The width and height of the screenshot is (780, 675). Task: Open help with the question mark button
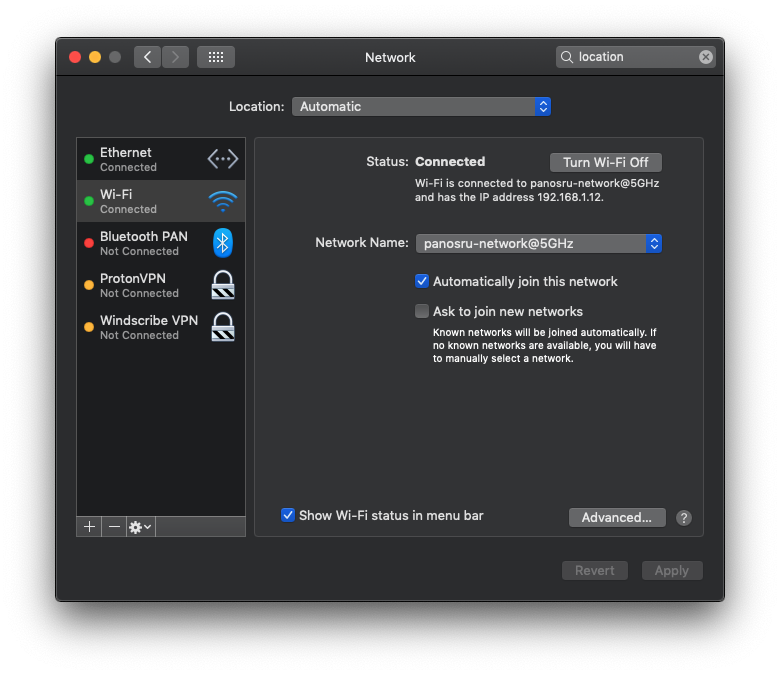pos(684,518)
